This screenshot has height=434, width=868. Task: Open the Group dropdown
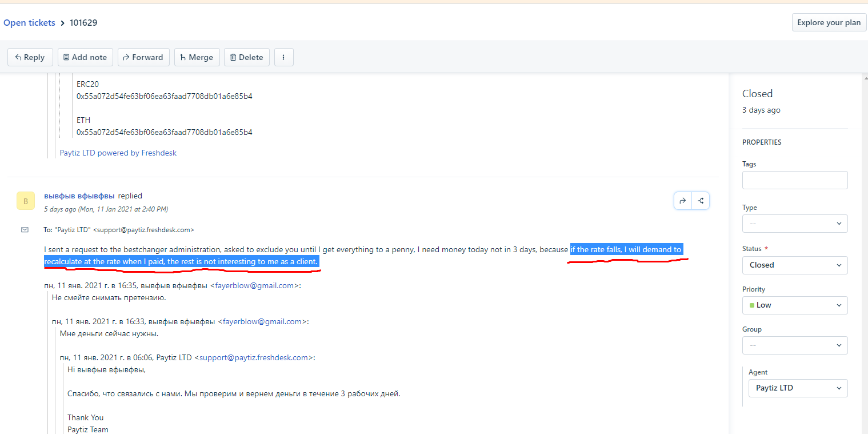coord(794,345)
